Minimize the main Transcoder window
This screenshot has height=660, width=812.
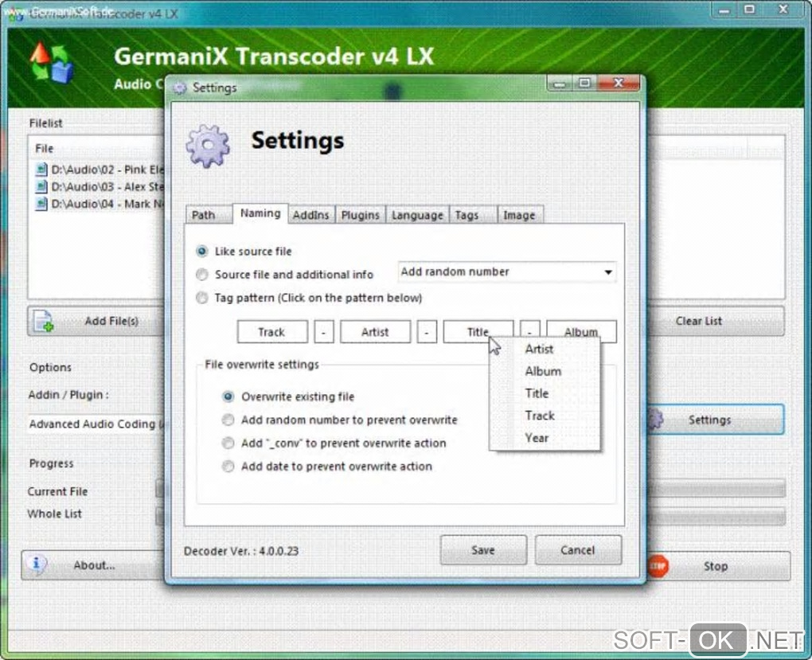point(724,10)
